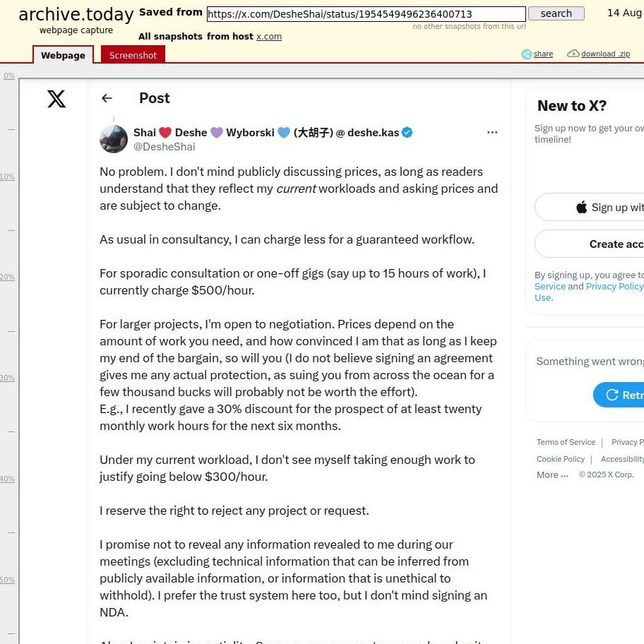Open the post options ellipsis menu
The image size is (644, 644).
tap(492, 132)
